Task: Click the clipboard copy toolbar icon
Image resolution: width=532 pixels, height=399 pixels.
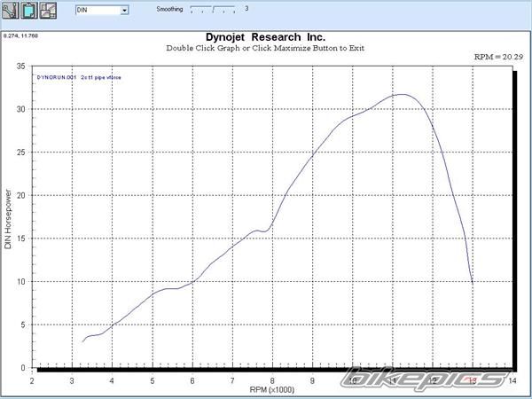Action: 29,12
